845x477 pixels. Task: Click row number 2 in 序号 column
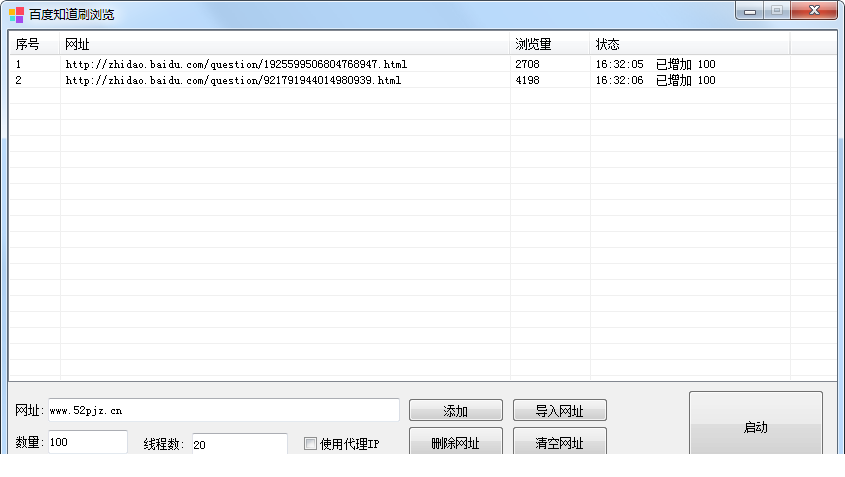point(18,80)
